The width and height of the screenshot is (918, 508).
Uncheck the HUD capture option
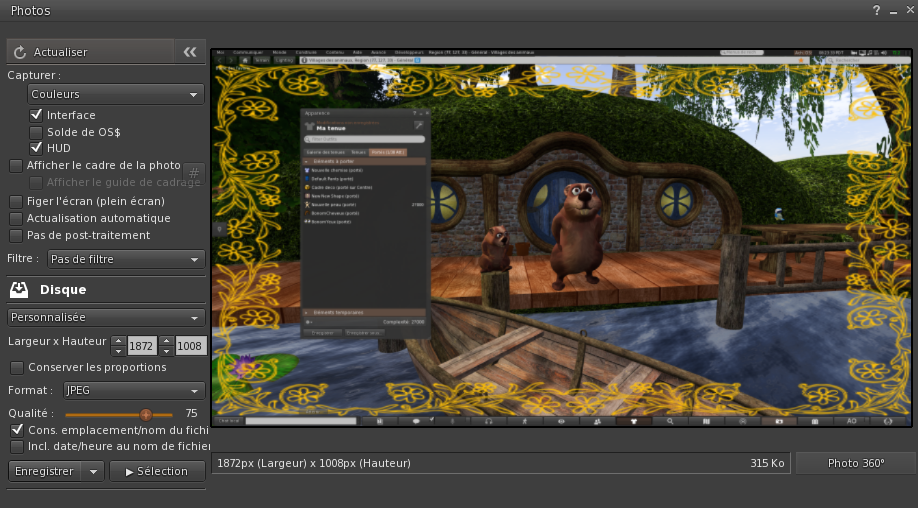tap(36, 148)
